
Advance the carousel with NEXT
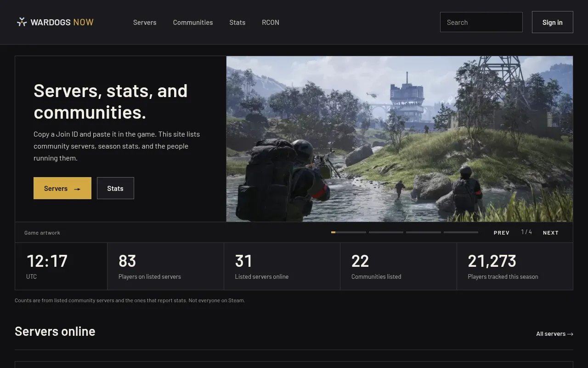pos(551,233)
